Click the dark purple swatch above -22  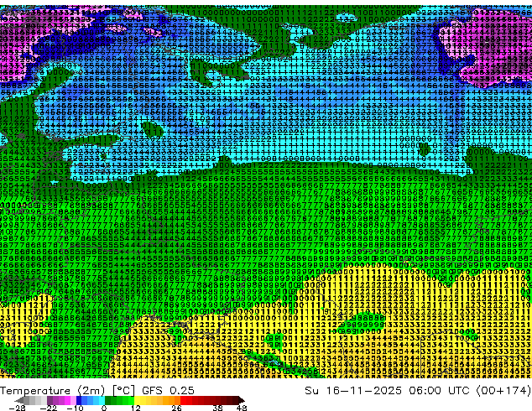tap(50, 400)
